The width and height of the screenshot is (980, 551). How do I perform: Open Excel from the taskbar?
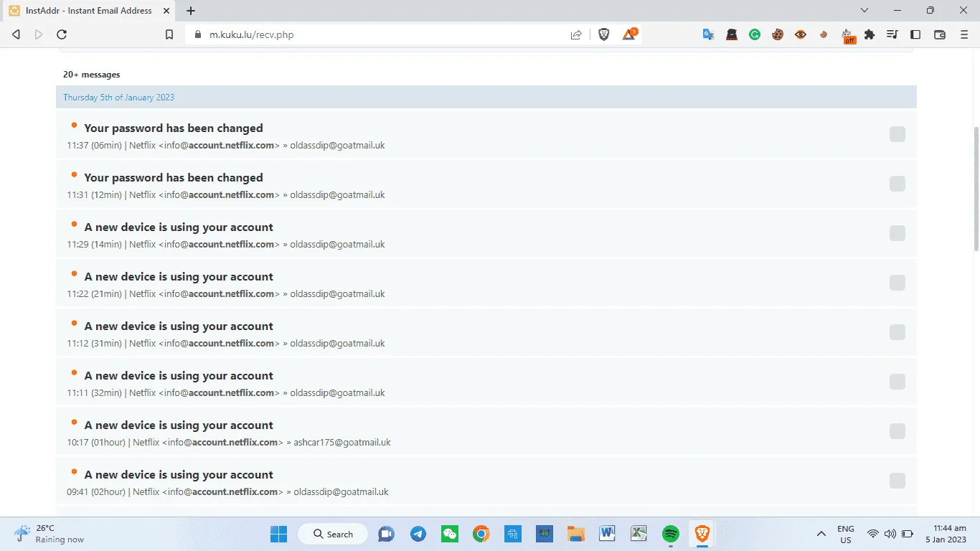(x=639, y=534)
